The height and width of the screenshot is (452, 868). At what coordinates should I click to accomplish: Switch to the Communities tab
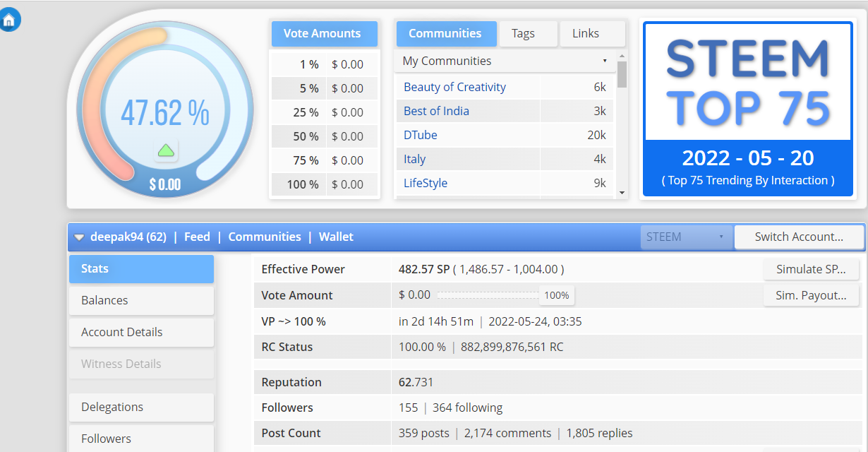445,33
